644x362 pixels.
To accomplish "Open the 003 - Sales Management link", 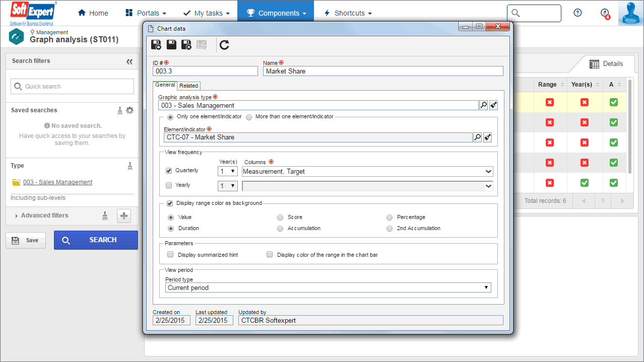I will point(58,182).
